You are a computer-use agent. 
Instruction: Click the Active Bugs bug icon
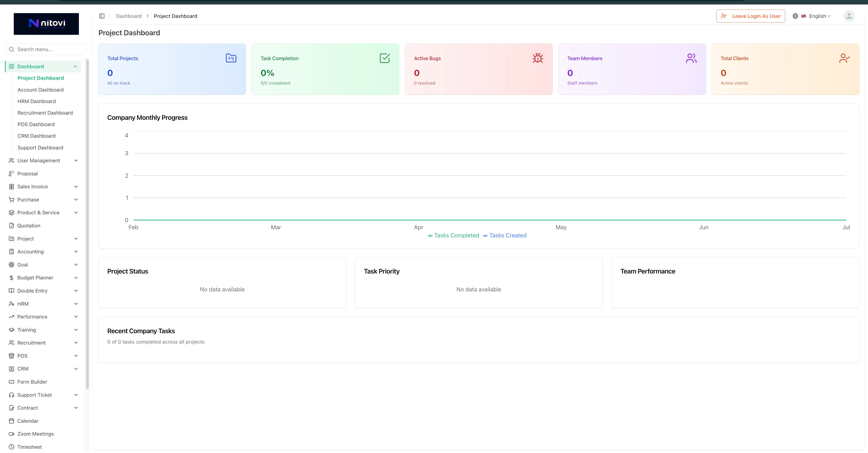tap(538, 58)
